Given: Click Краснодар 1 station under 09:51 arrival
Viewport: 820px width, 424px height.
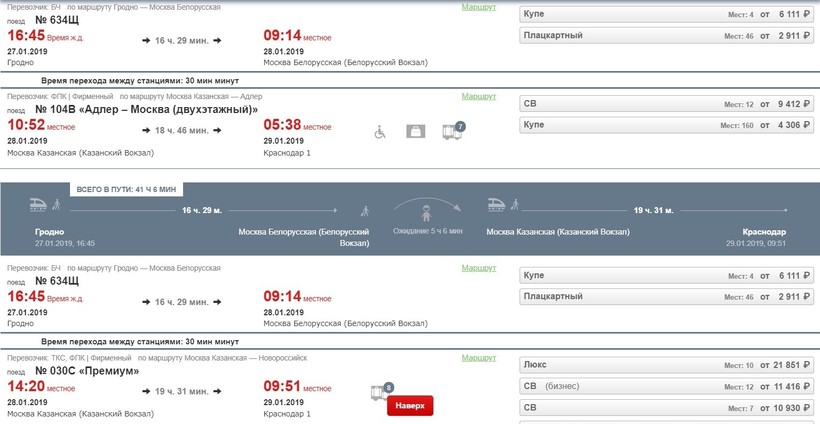Looking at the screenshot, I should click(287, 414).
